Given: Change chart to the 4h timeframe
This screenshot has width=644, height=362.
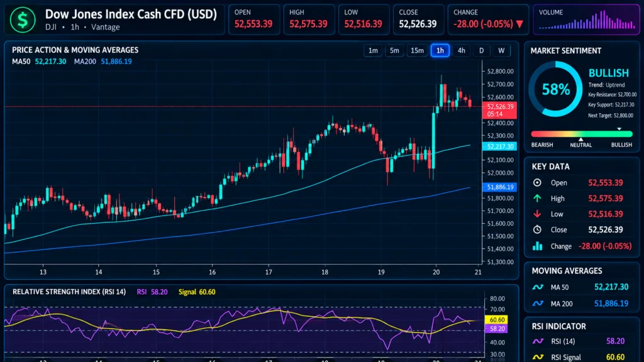Looking at the screenshot, I should click(461, 50).
